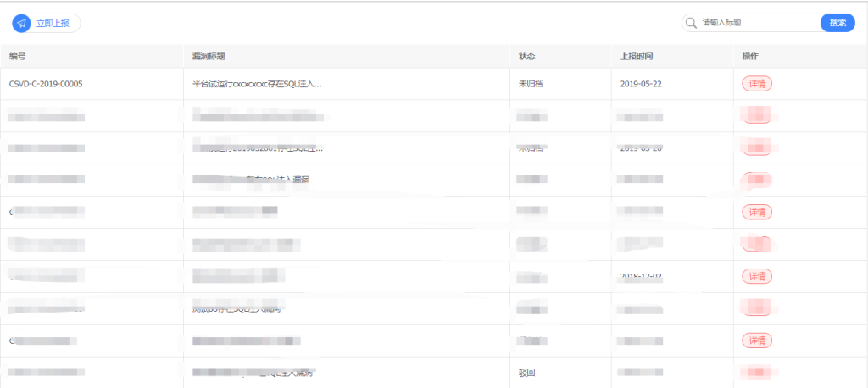Select the 状态 column header
The width and height of the screenshot is (868, 388).
tap(526, 56)
